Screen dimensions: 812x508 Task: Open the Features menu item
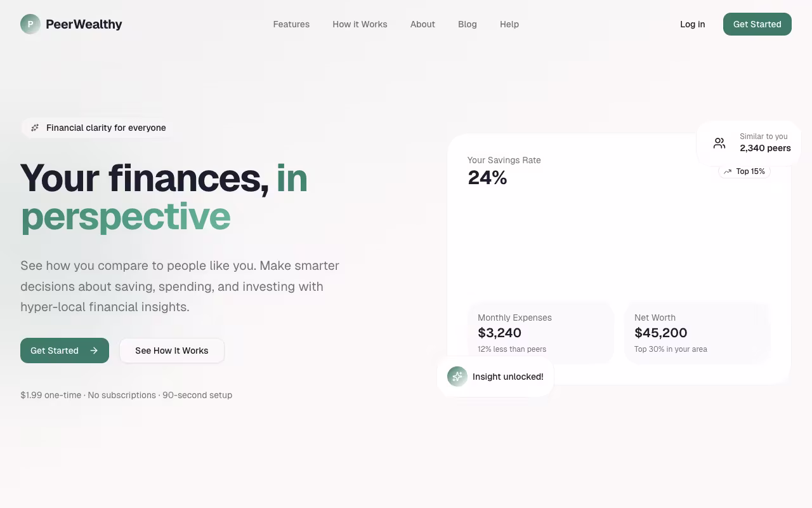pos(291,24)
